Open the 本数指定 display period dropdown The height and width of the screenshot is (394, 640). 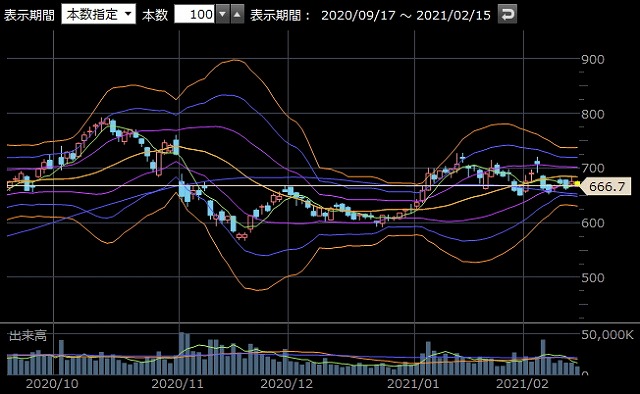[98, 15]
